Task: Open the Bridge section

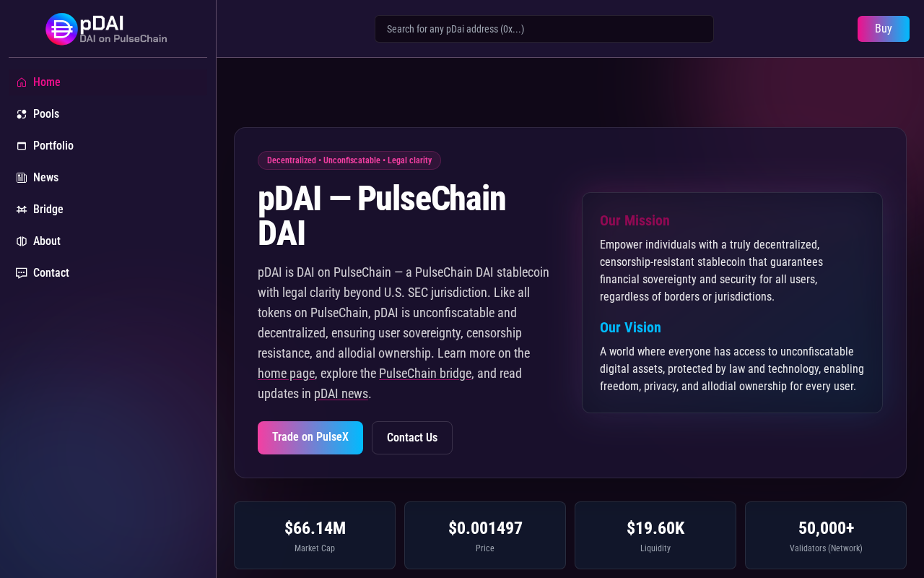Action: 108,210
